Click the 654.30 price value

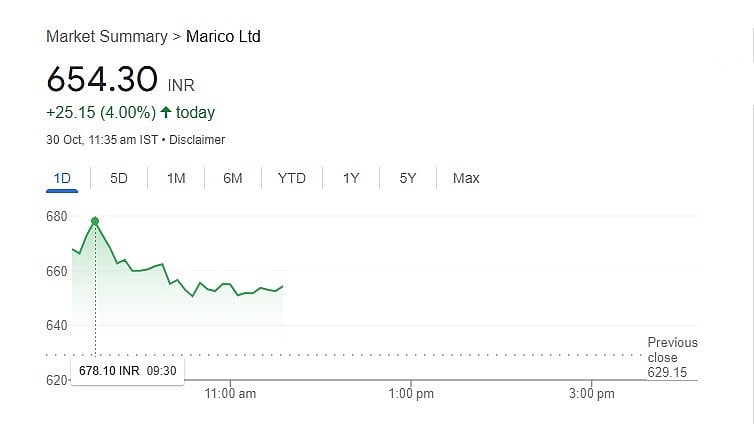102,79
